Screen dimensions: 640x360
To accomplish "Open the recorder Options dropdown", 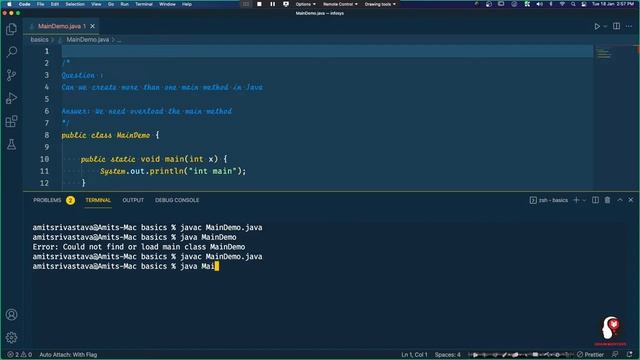I will (x=305, y=4).
